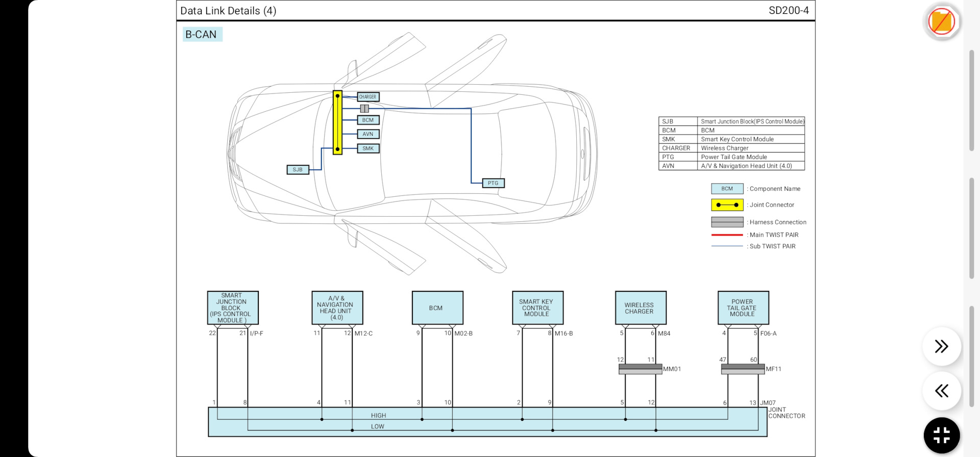Select the PTG component box on car
The height and width of the screenshot is (457, 980).
tap(493, 183)
